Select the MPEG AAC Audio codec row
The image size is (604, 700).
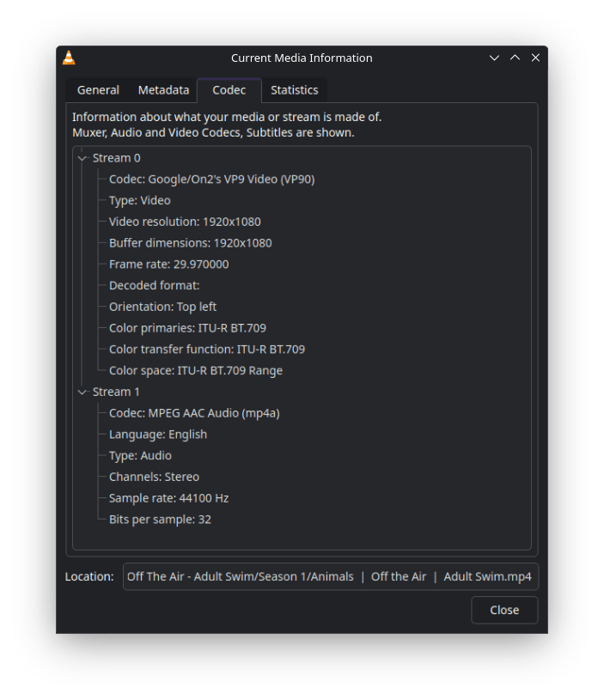(x=194, y=413)
